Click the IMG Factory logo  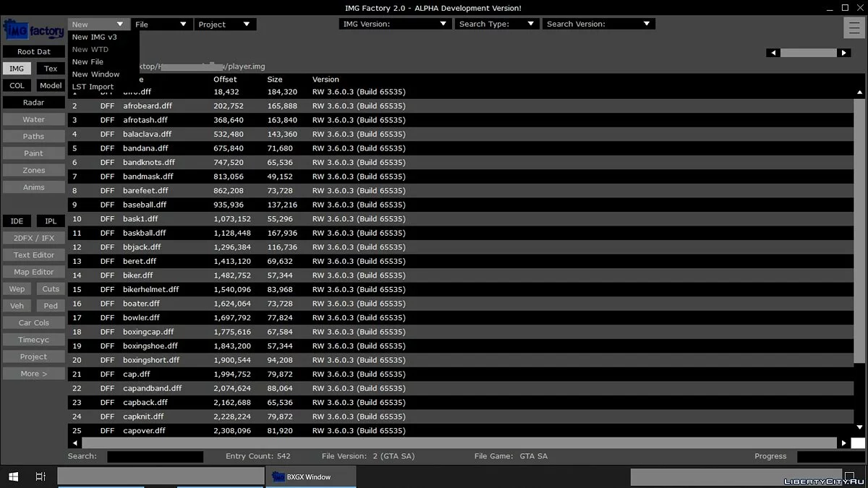33,30
